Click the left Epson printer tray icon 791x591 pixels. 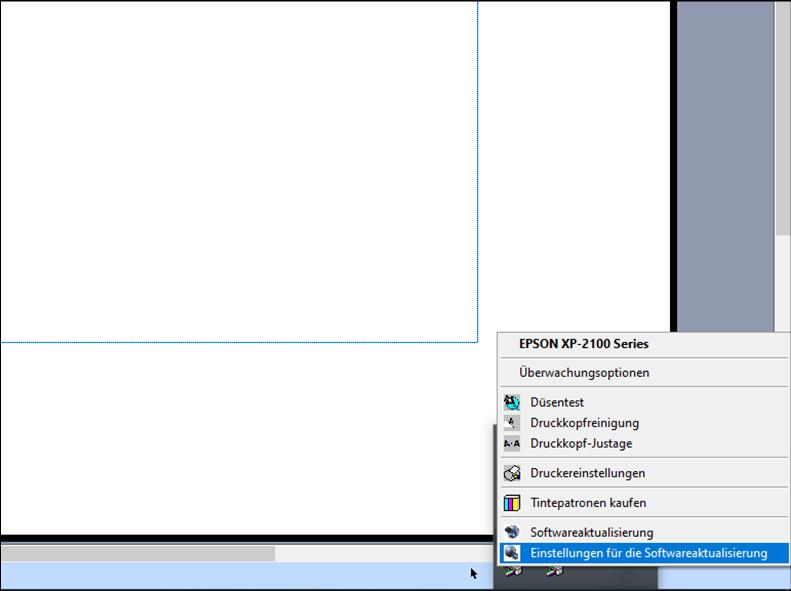[x=514, y=572]
